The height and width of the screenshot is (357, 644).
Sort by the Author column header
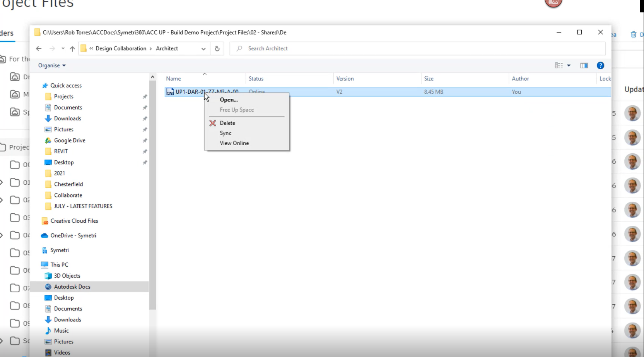tap(520, 79)
